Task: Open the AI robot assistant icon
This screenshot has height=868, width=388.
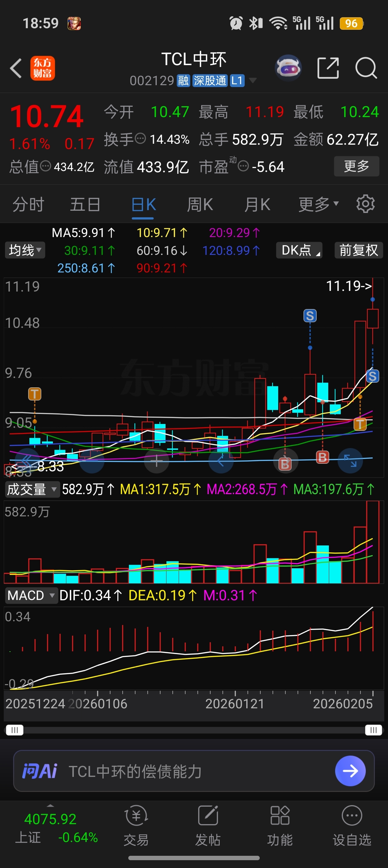Action: (x=288, y=68)
